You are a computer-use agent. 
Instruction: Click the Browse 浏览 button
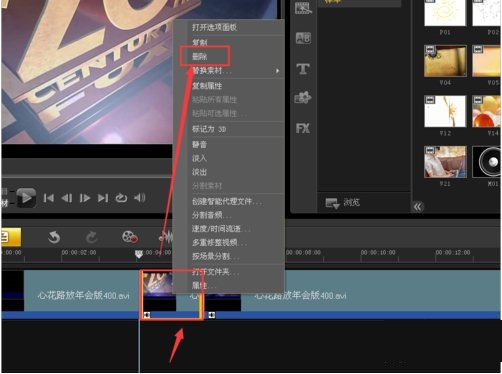click(343, 202)
